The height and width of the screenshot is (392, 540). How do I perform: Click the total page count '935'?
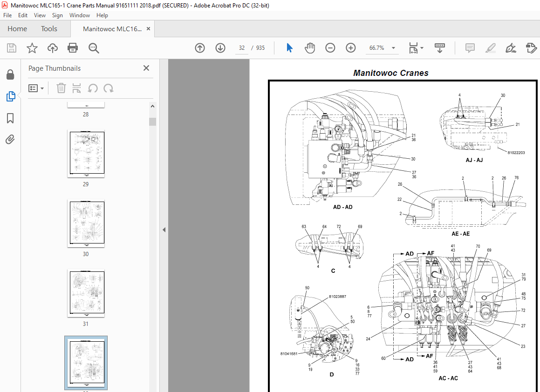260,48
